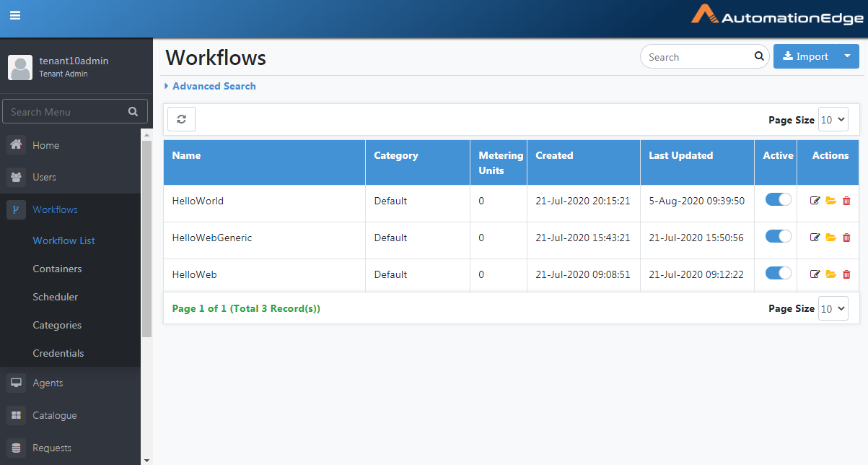Viewport: 868px width, 465px height.
Task: Click the tenant10admin username text
Action: point(74,61)
